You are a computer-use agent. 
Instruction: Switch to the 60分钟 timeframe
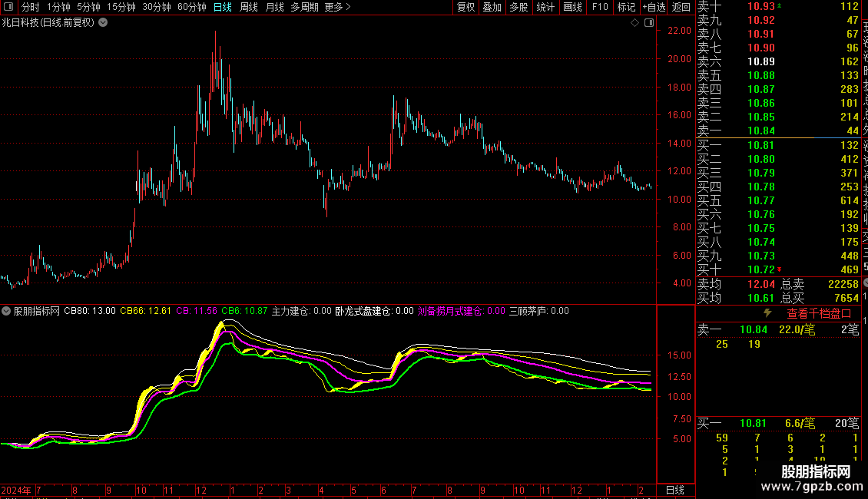191,7
